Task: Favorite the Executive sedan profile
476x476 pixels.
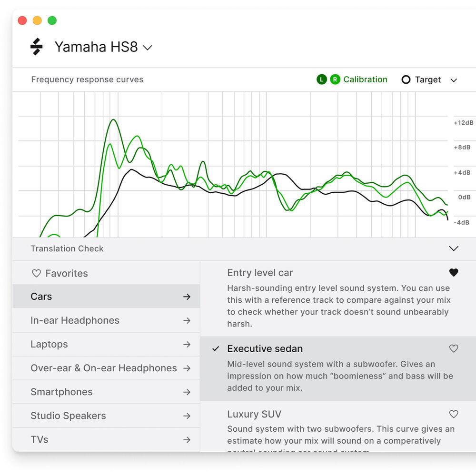Action: pos(454,348)
